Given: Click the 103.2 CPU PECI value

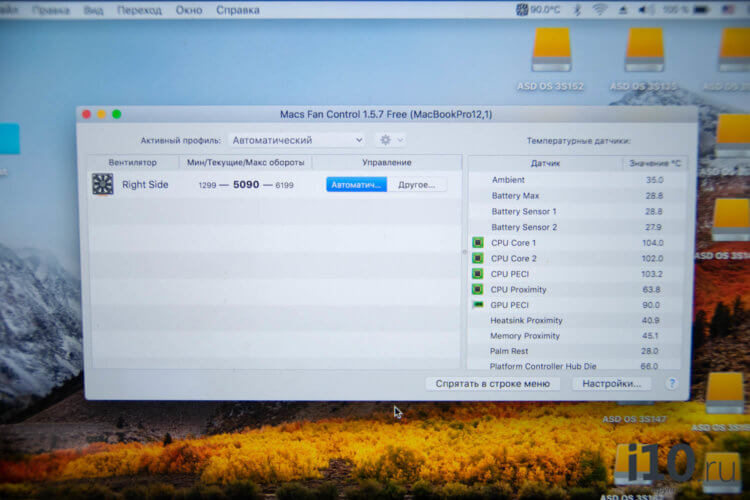Looking at the screenshot, I should (652, 274).
